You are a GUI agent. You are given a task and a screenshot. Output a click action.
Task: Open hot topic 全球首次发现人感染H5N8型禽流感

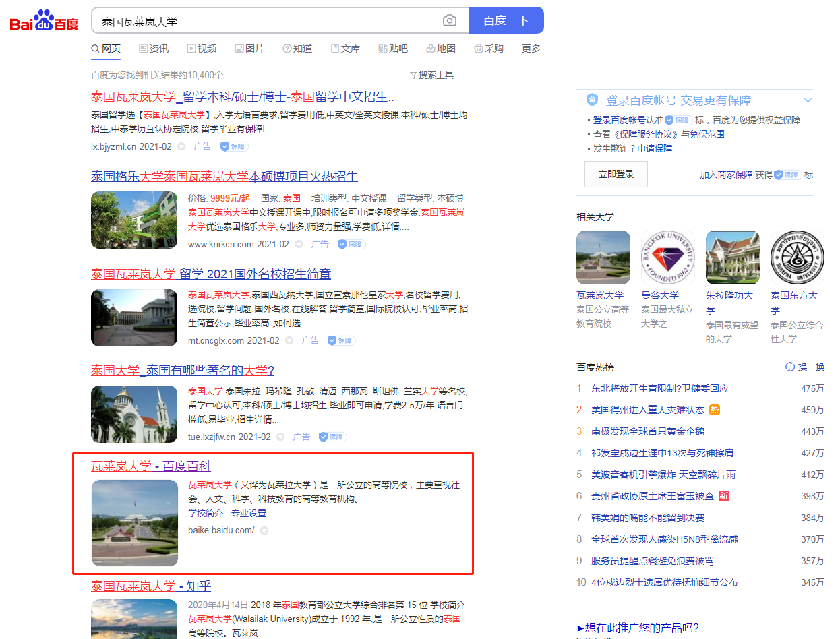[665, 539]
